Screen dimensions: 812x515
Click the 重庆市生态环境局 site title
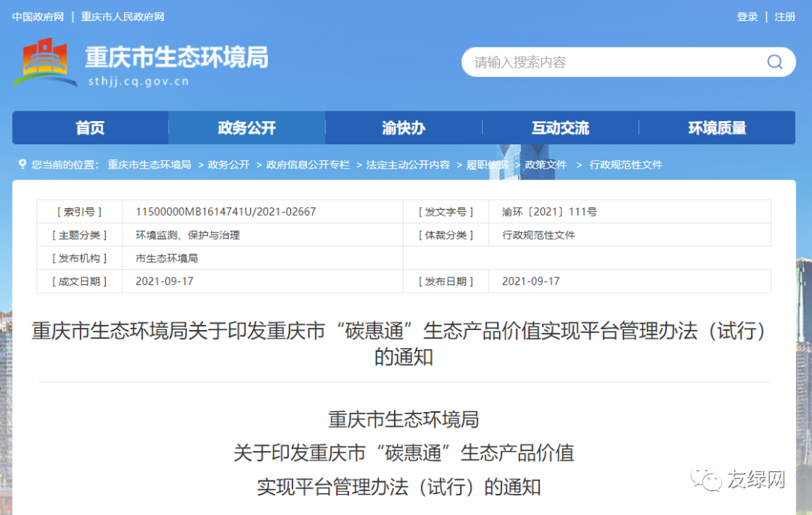(177, 56)
